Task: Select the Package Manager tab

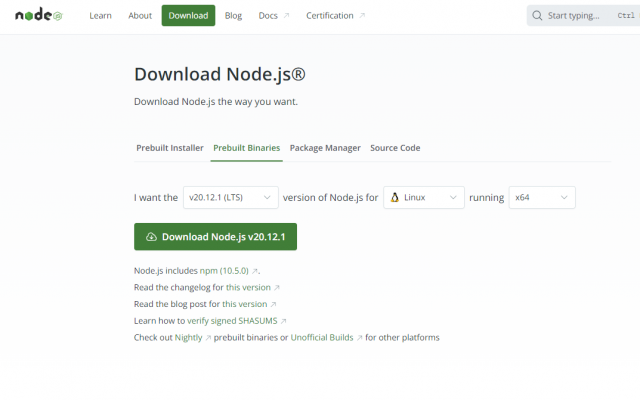Action: pos(325,148)
